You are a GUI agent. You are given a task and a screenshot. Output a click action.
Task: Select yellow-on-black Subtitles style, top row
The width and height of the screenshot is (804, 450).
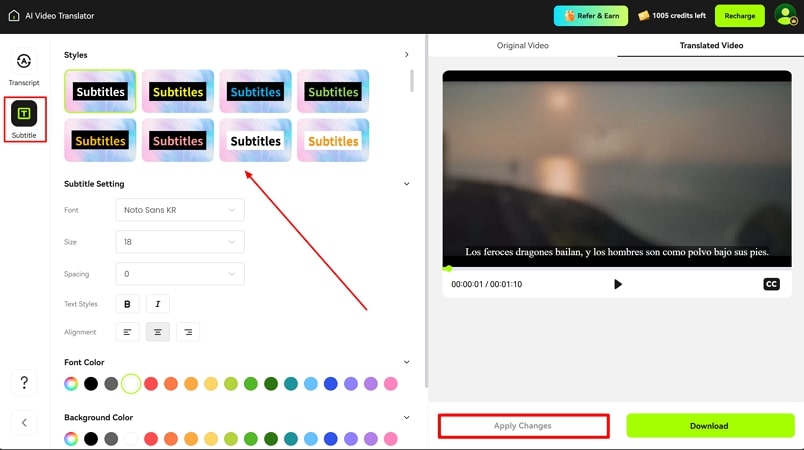(x=178, y=91)
